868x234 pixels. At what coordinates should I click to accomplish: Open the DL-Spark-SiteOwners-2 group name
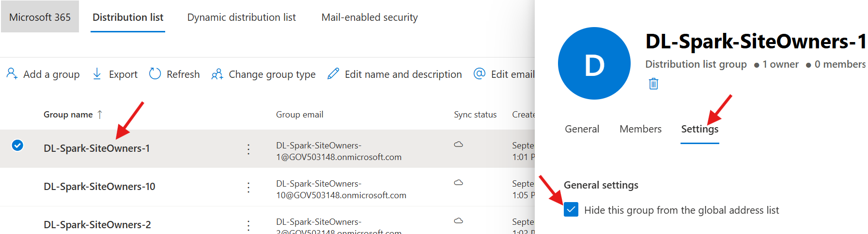point(97,225)
